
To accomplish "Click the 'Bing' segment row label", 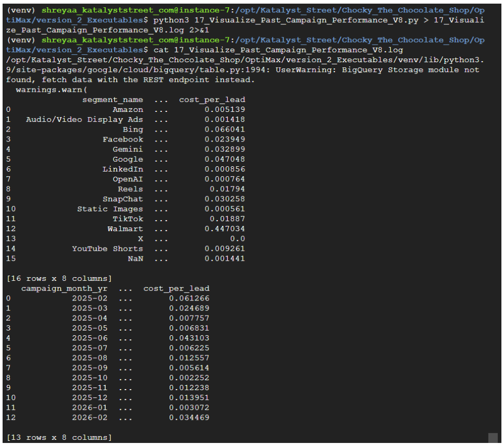I will point(133,130).
